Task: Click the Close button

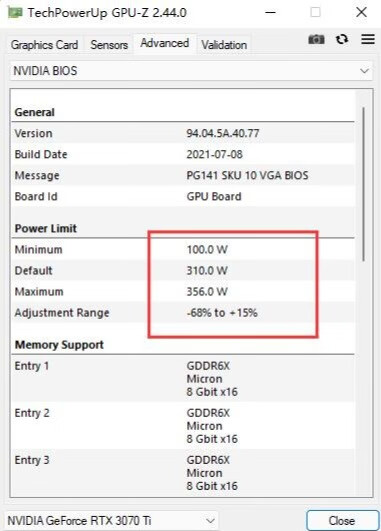Action: point(342,521)
